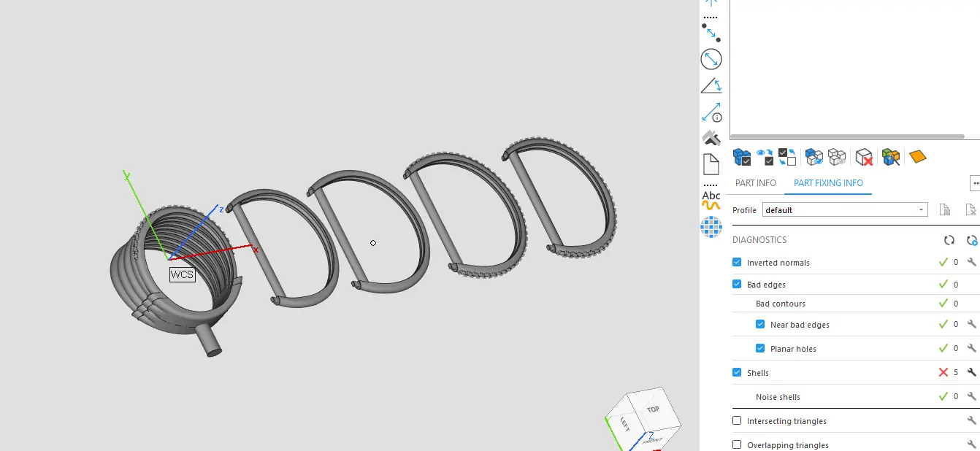
Task: Click the Bad contours row label
Action: point(781,304)
